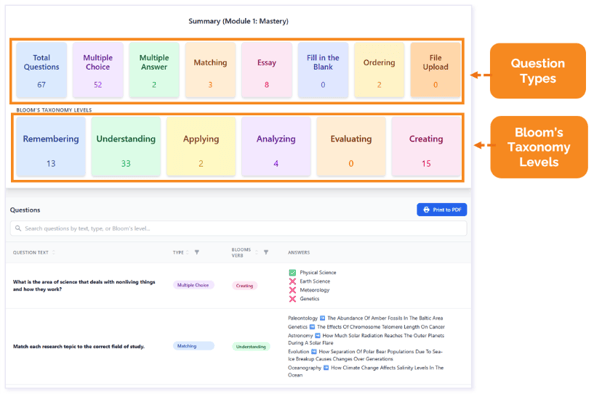
Task: Click the red X beside Genetics answer
Action: coord(292,299)
